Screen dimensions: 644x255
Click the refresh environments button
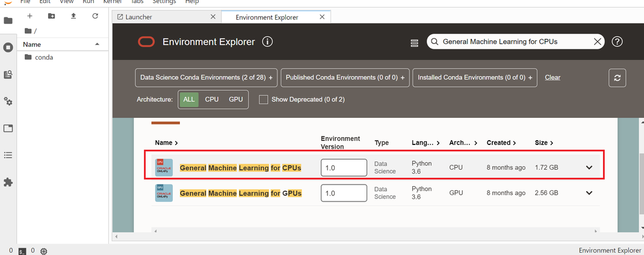(618, 78)
